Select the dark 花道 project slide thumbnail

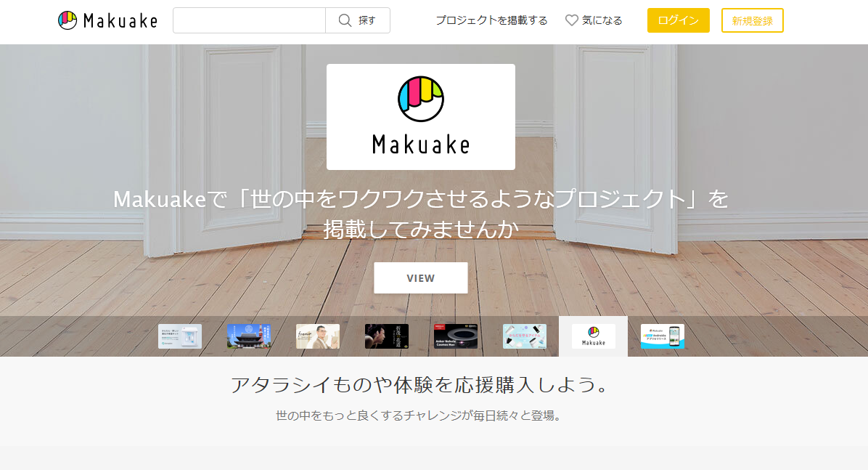tap(386, 336)
